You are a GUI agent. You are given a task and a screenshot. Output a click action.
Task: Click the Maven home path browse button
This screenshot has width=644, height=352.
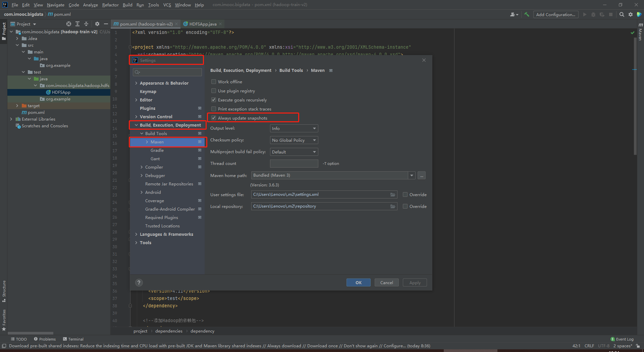pyautogui.click(x=422, y=175)
